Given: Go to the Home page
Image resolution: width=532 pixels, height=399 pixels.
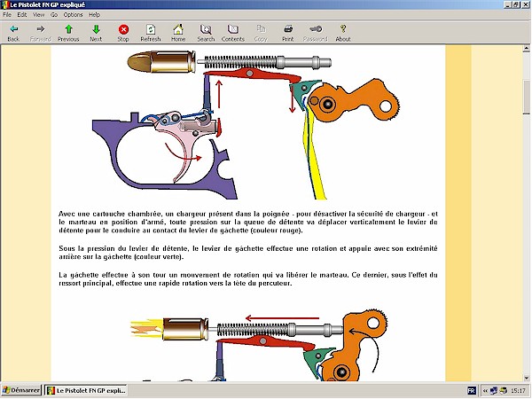Looking at the screenshot, I should (x=178, y=33).
